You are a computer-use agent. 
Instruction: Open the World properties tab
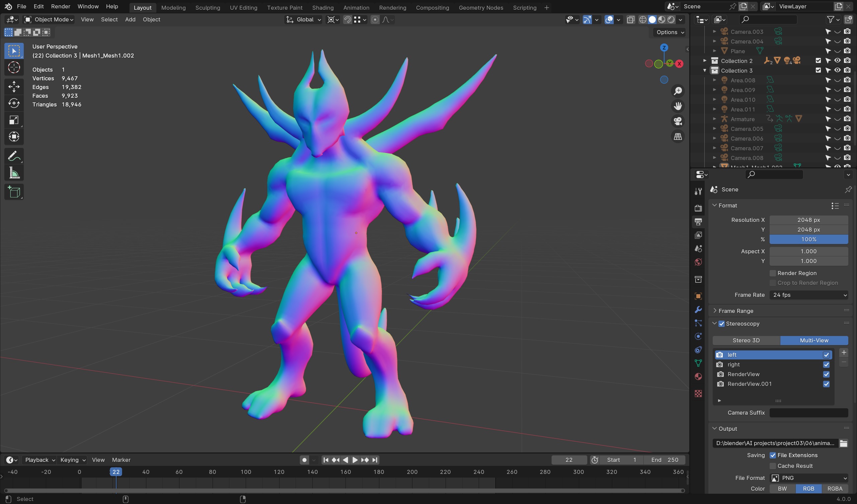(x=698, y=262)
